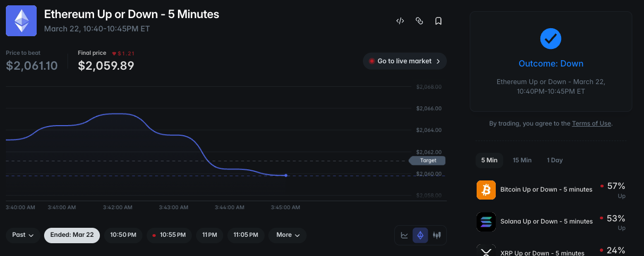Image resolution: width=644 pixels, height=256 pixels.
Task: Click the final price point on chart
Action: (x=286, y=175)
